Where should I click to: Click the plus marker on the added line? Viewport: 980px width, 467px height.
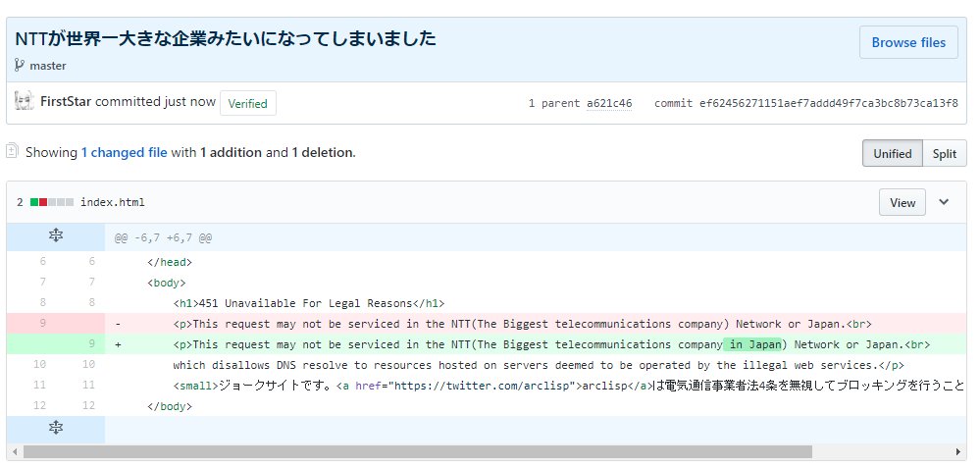pos(118,344)
